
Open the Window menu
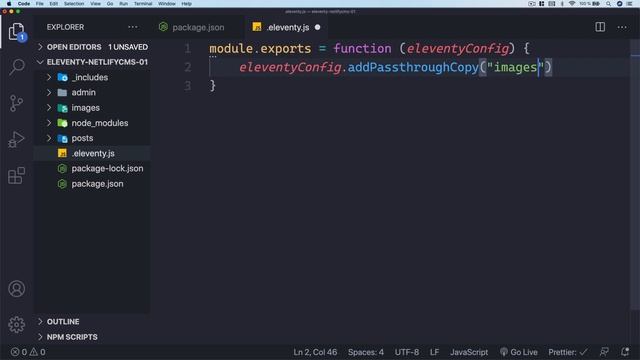tap(167, 4)
